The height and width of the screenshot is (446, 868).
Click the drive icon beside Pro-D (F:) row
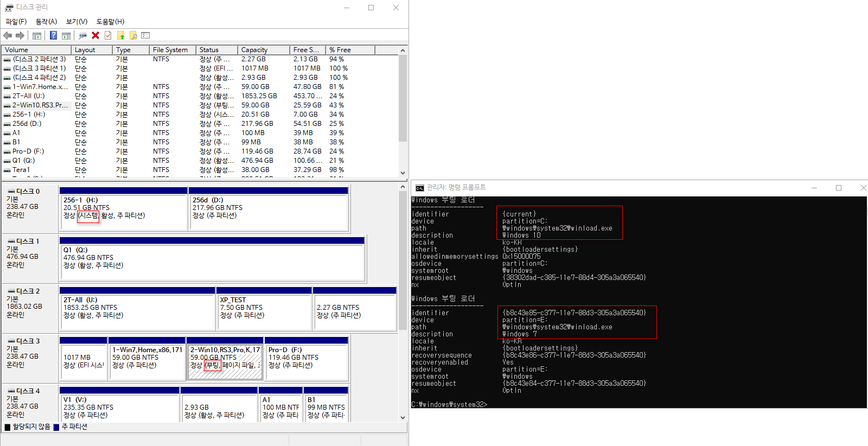click(7, 151)
